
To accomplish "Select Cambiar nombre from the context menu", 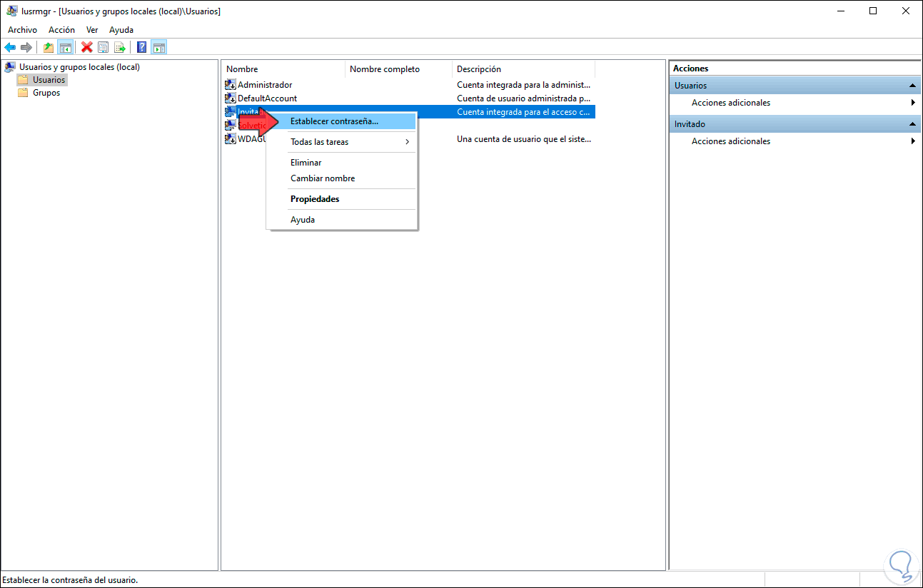I will coord(341,178).
